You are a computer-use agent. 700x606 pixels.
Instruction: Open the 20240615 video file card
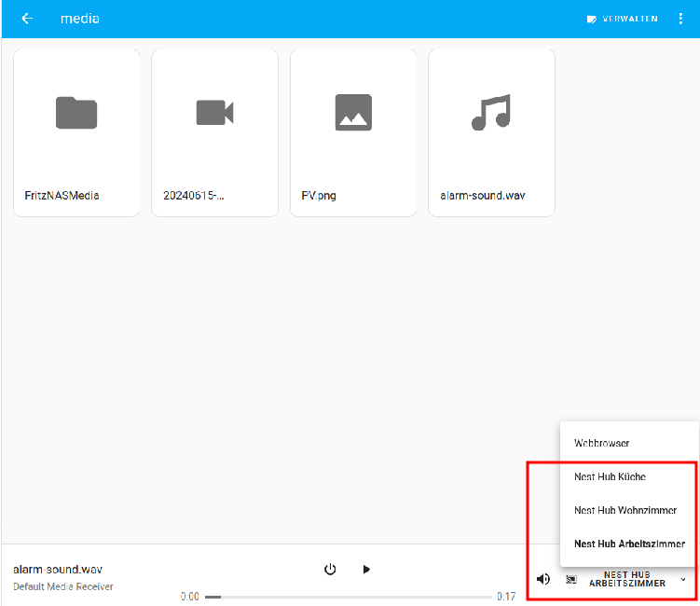point(214,133)
